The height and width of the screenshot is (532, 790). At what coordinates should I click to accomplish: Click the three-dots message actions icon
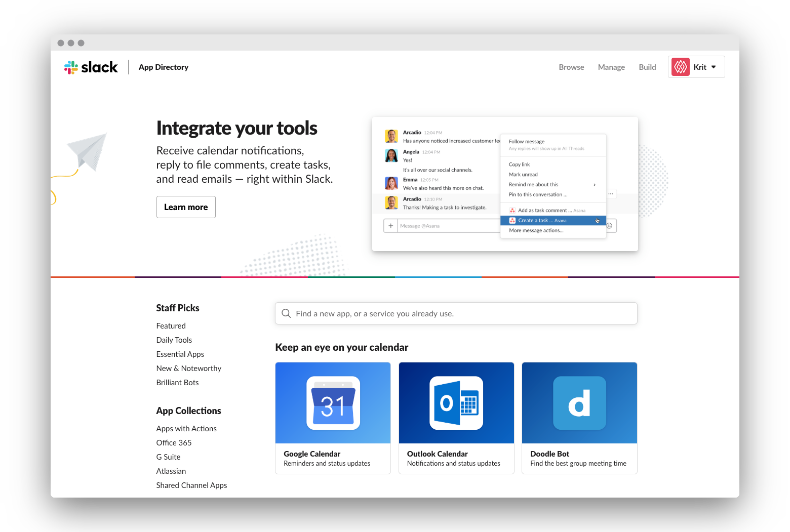point(611,193)
